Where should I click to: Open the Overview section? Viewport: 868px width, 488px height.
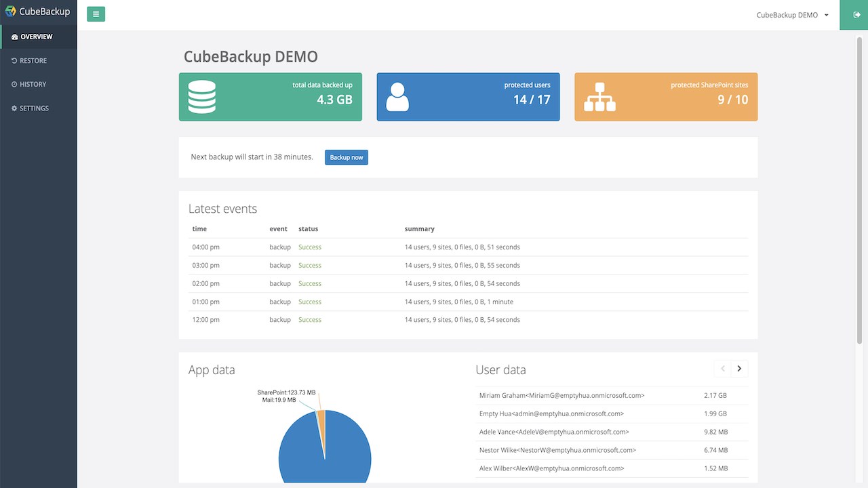pos(39,37)
